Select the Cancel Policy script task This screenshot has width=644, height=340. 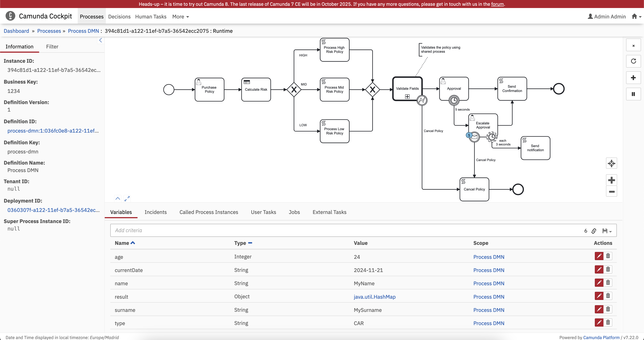[474, 189]
